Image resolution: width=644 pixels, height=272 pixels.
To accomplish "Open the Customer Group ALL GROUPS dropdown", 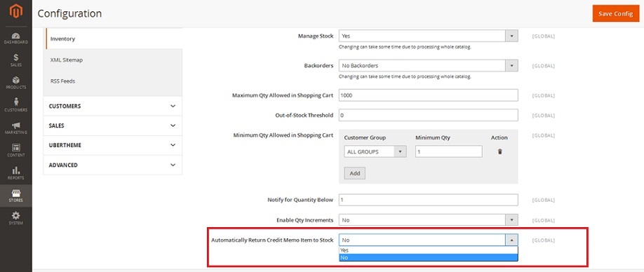I will pyautogui.click(x=375, y=152).
